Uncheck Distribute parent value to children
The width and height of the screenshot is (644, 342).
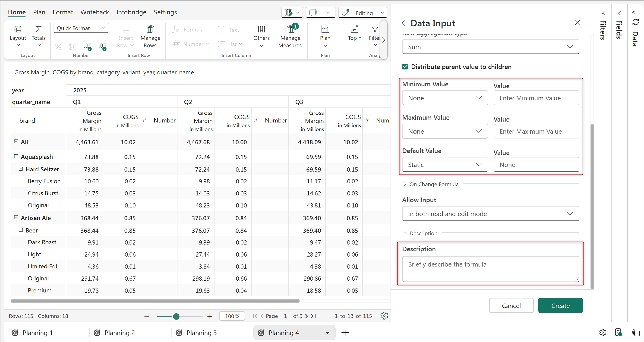click(405, 67)
